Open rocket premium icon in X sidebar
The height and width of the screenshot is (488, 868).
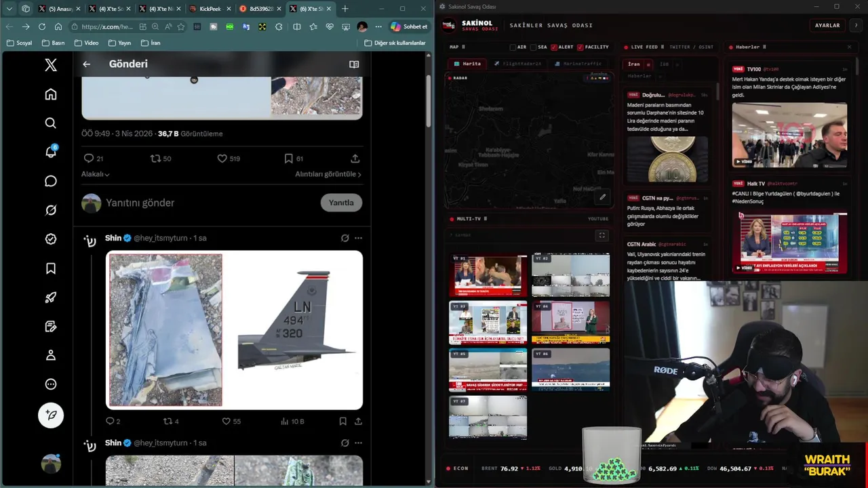[51, 298]
